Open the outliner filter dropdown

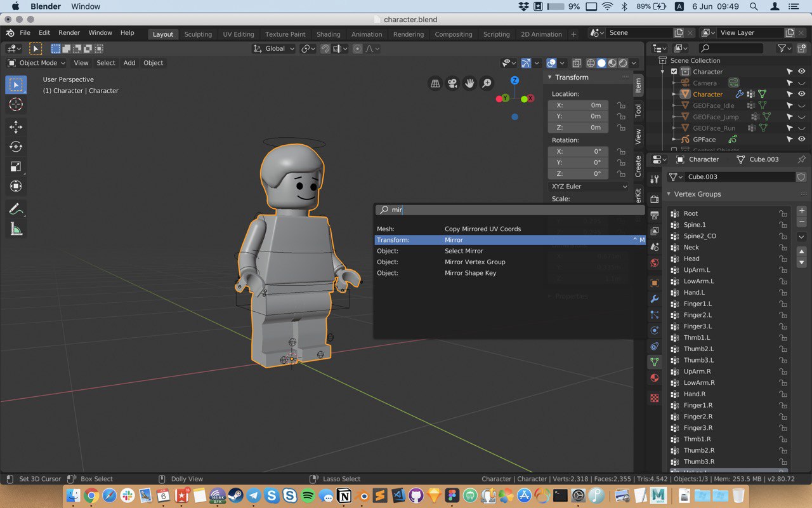click(x=785, y=48)
